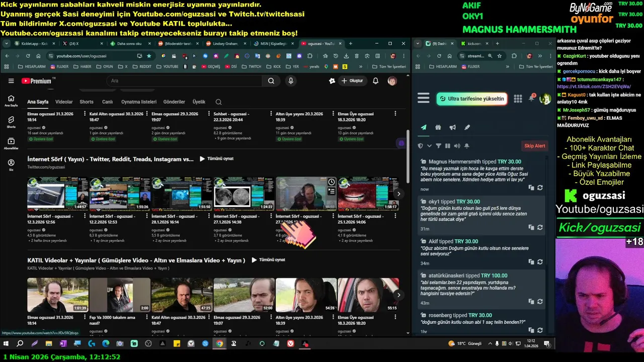
Task: Pause the Streamlabs alert queue
Action: coord(448,146)
